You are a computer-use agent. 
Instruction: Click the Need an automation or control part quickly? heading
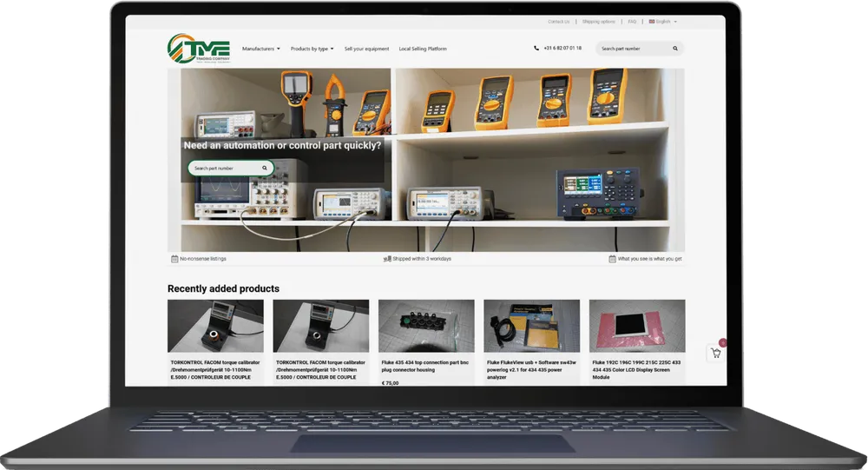(282, 145)
